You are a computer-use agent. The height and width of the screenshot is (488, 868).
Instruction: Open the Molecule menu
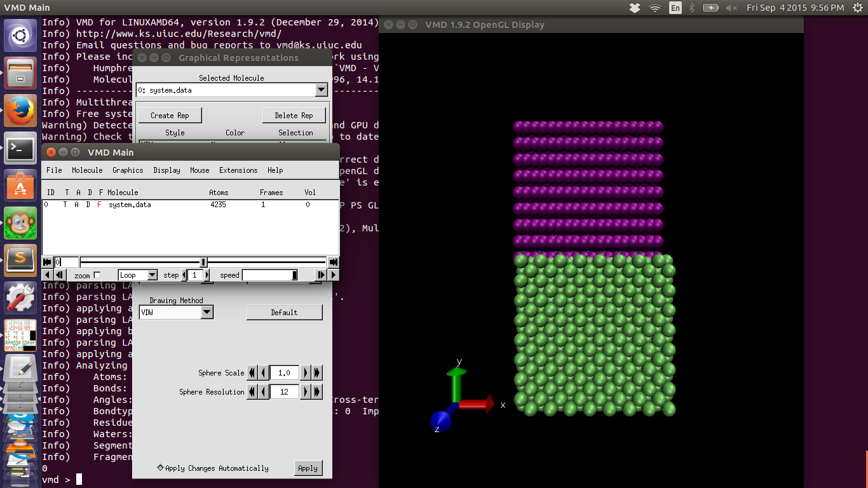87,170
